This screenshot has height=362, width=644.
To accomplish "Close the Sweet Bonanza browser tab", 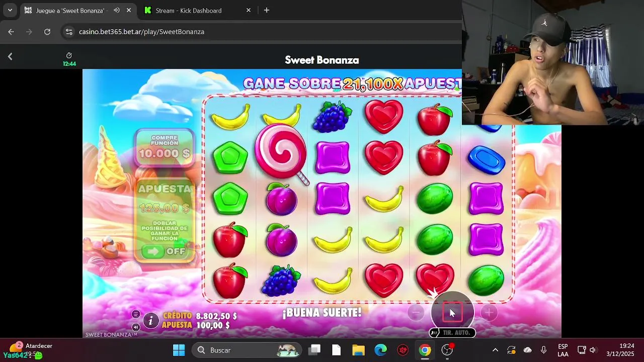I will pyautogui.click(x=129, y=10).
